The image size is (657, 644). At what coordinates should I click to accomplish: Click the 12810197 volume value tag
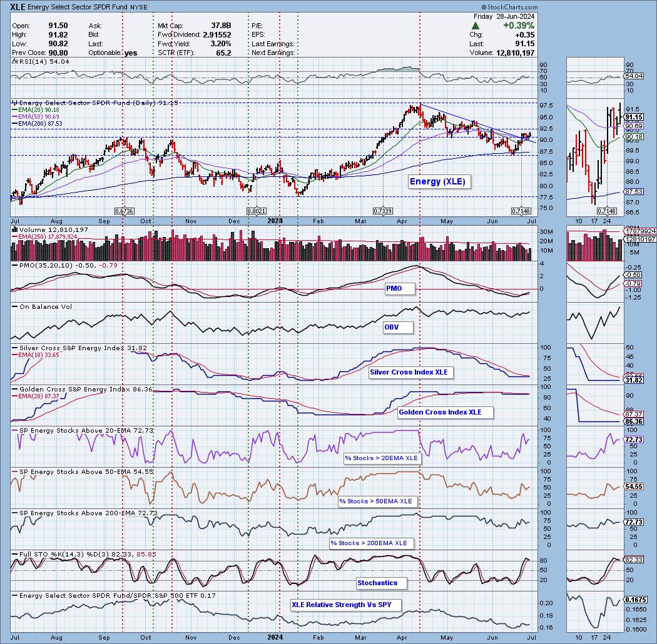point(640,239)
